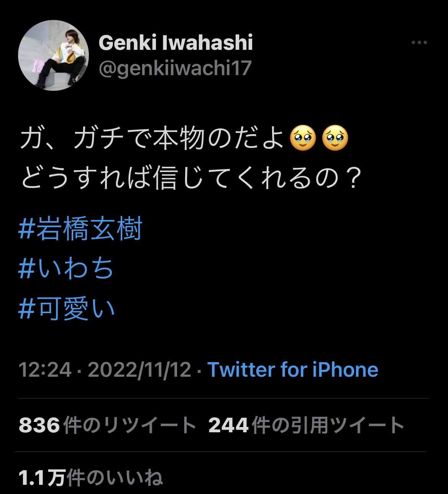Click the 1.1万 likes count number

coord(42,478)
